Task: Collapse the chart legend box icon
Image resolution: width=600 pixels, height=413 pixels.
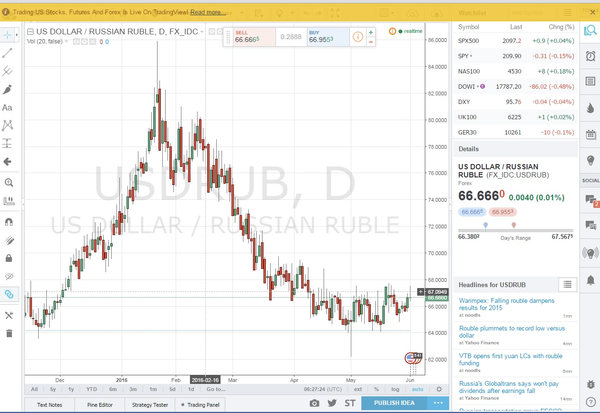Action: [30, 31]
